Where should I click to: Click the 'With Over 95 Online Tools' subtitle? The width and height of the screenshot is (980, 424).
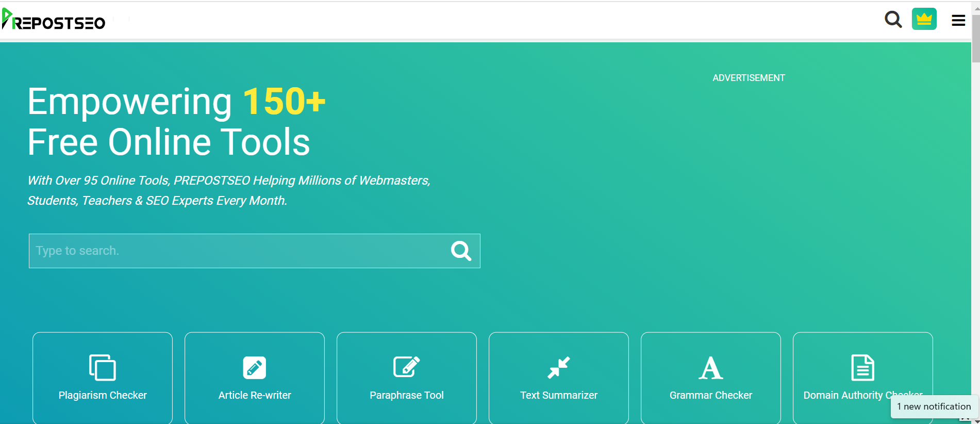229,190
